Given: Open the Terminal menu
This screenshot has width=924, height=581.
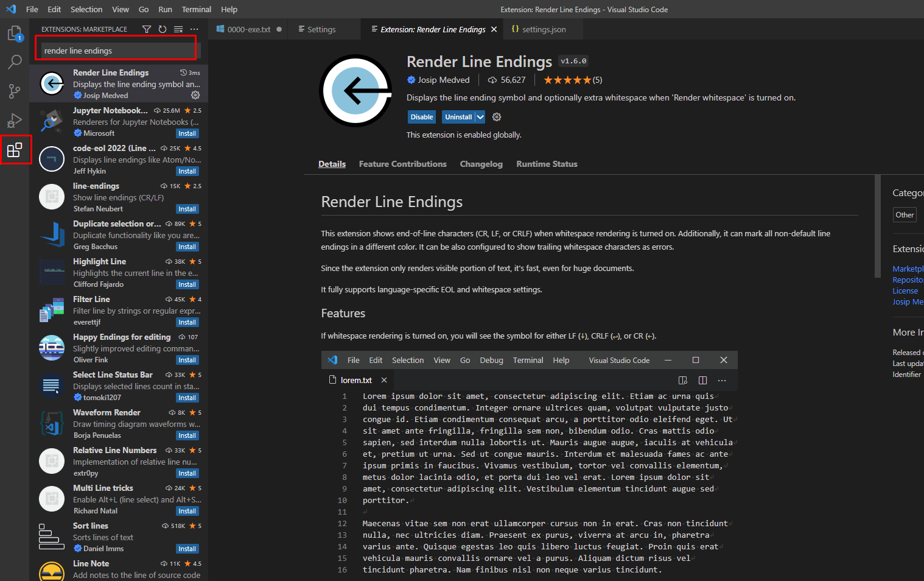Looking at the screenshot, I should [x=197, y=9].
